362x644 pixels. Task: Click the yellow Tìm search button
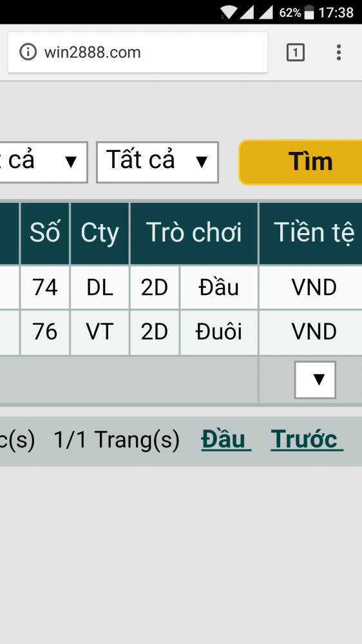tap(301, 162)
